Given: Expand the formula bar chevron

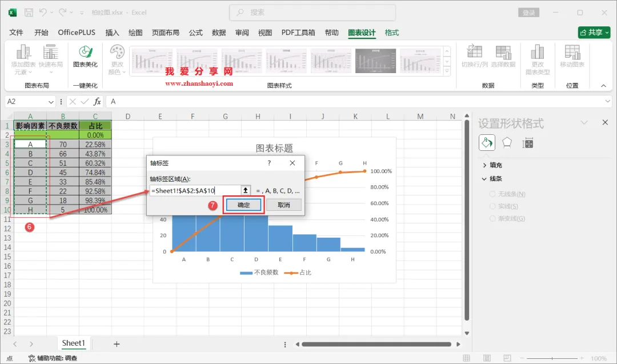Looking at the screenshot, I should pyautogui.click(x=607, y=102).
